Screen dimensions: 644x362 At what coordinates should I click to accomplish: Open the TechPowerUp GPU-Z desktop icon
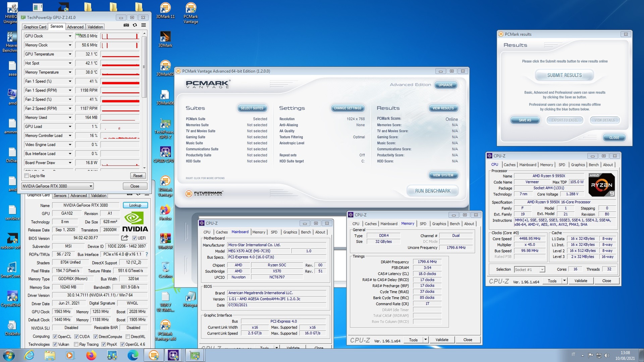165,129
